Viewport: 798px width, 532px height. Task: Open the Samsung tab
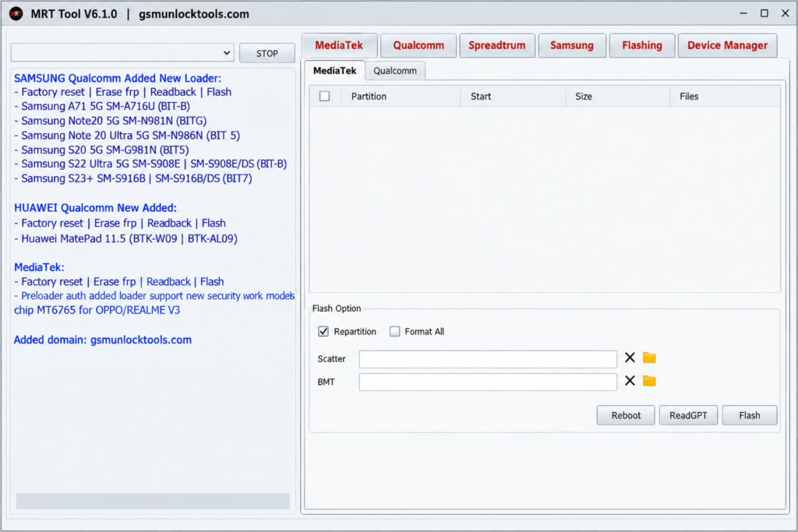[571, 45]
